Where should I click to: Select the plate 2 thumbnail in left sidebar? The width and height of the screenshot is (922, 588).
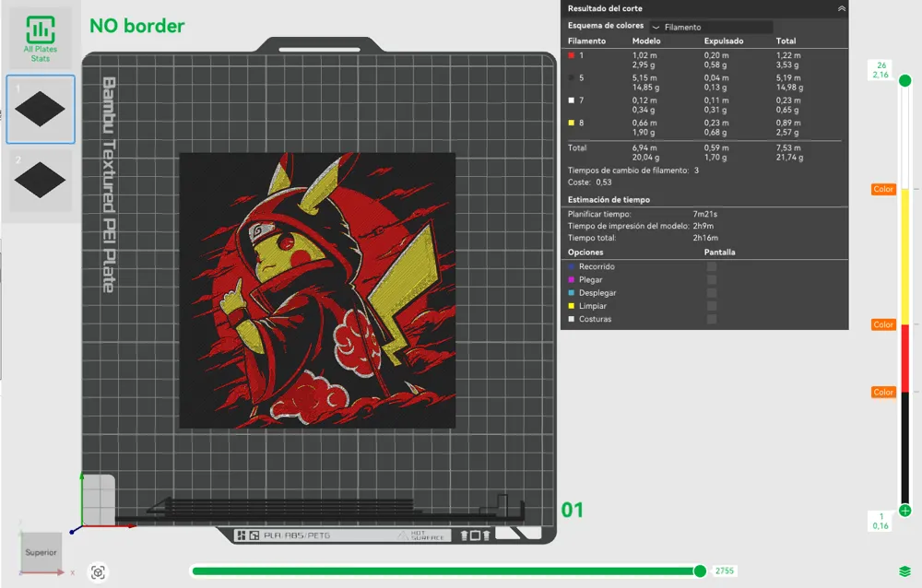40,176
